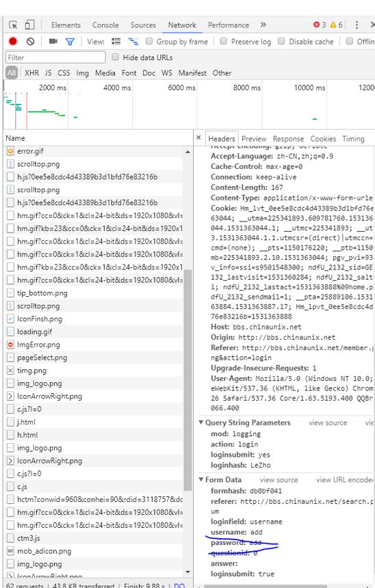Clear the network log icon
This screenshot has height=588, width=375.
[30, 41]
